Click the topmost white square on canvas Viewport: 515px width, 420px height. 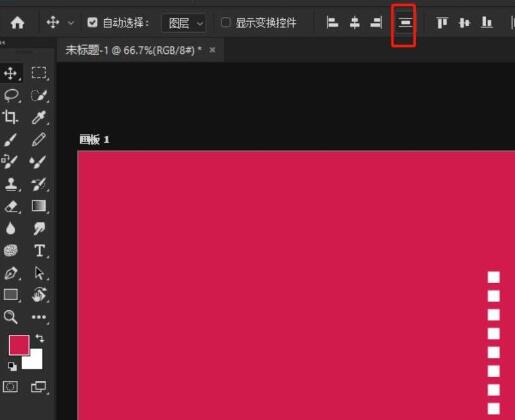pos(494,277)
